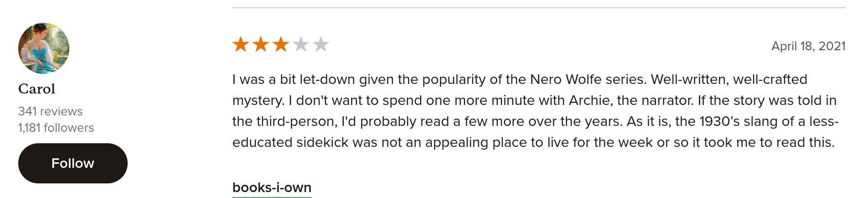Open the April 18, 2021 review date
Screen dimensions: 868x198
[x=808, y=46]
